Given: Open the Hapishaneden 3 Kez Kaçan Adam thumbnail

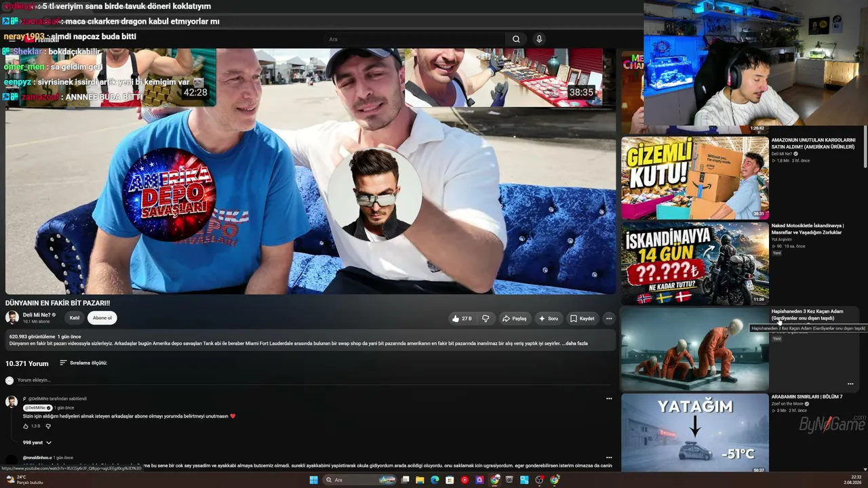Looking at the screenshot, I should [695, 350].
